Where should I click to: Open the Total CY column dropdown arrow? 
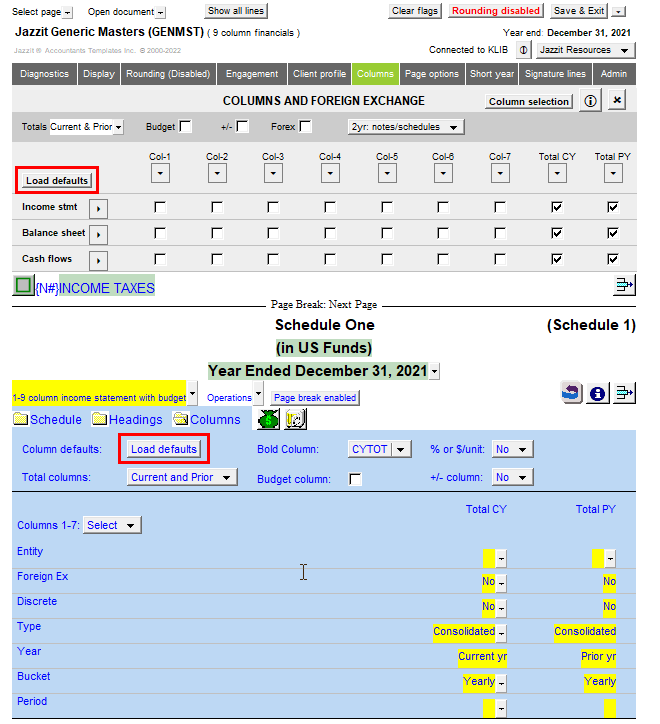pos(557,174)
